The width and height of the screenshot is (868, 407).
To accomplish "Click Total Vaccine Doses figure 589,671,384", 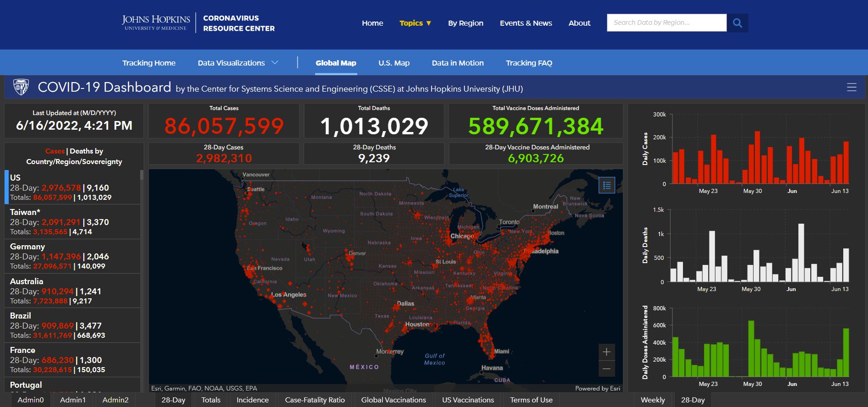I will click(x=536, y=126).
